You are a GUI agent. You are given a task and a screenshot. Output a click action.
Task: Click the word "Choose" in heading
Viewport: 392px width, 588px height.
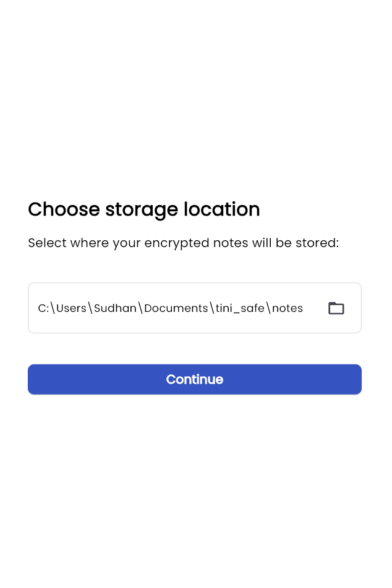(64, 209)
